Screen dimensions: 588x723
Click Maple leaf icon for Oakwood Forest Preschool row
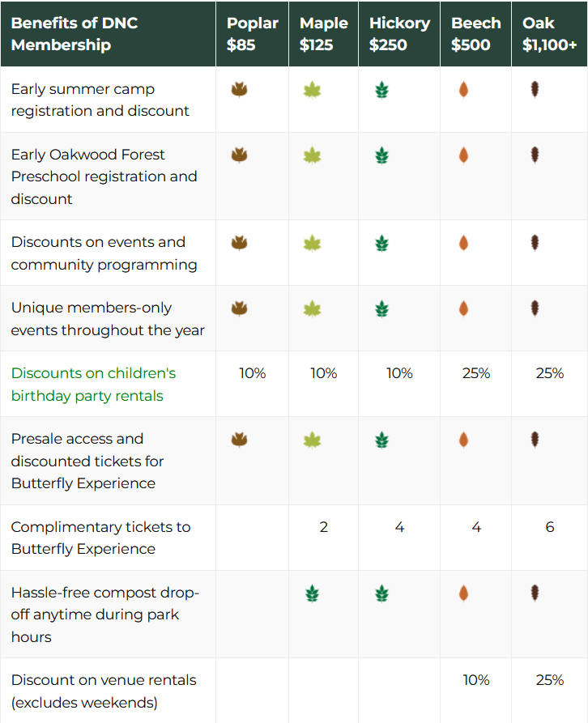coord(312,155)
